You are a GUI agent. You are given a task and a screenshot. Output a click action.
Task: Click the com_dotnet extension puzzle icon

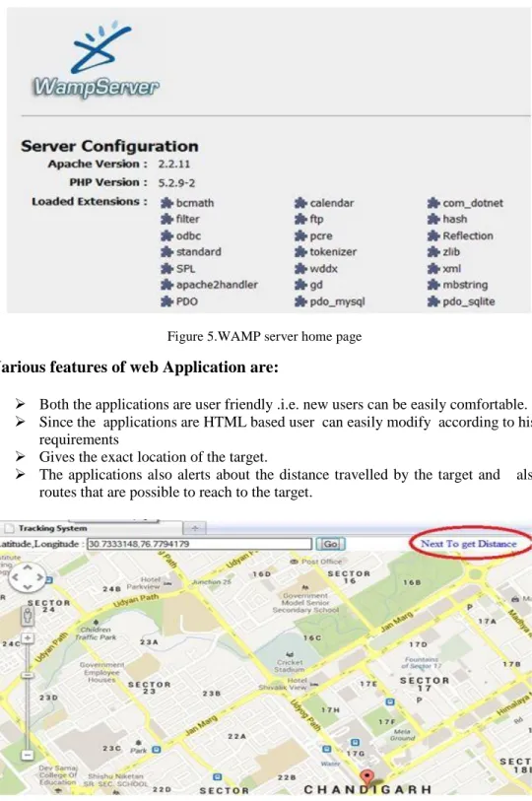(433, 203)
